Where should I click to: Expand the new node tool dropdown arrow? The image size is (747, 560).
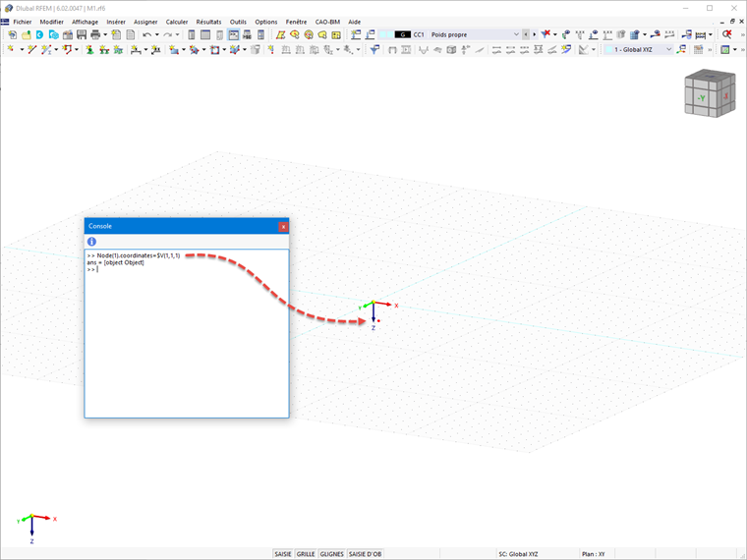pos(22,49)
